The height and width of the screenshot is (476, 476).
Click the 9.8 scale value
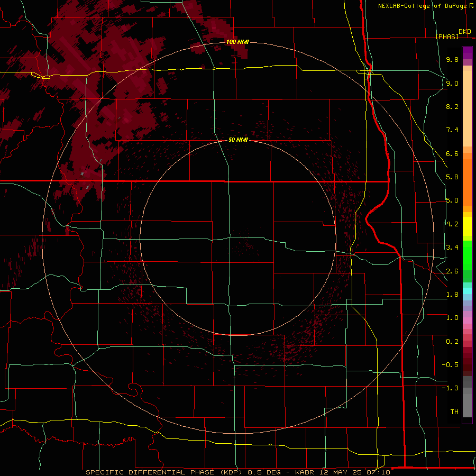tap(452, 59)
